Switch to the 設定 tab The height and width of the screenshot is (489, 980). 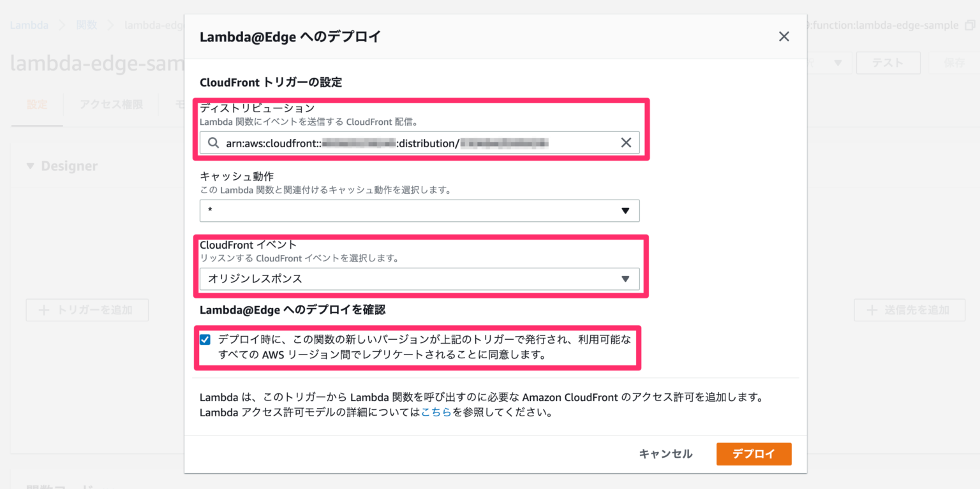click(x=37, y=105)
